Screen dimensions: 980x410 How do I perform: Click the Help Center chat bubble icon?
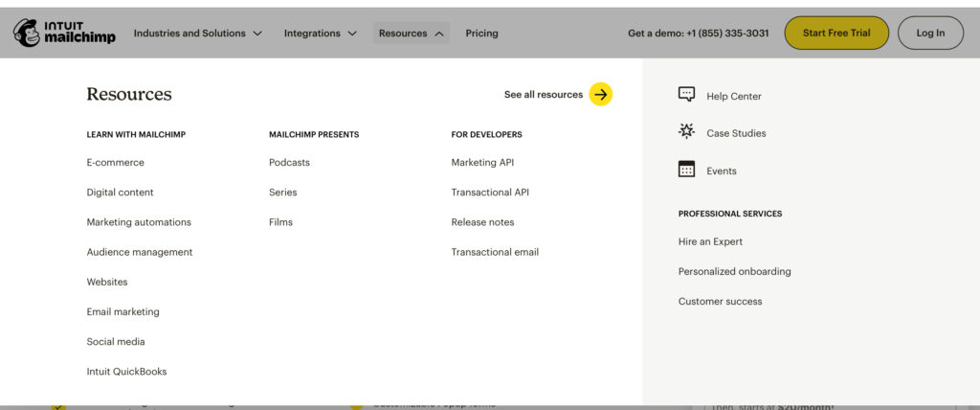coord(686,95)
